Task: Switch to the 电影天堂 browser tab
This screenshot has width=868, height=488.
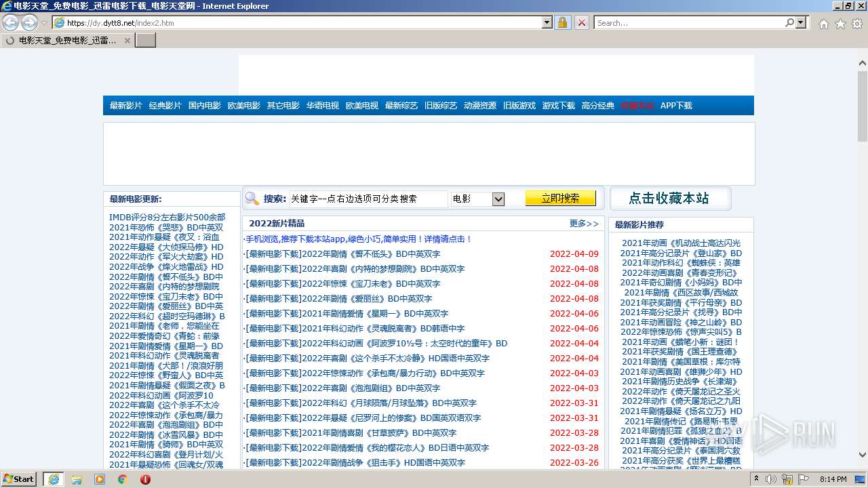Action: click(x=67, y=40)
